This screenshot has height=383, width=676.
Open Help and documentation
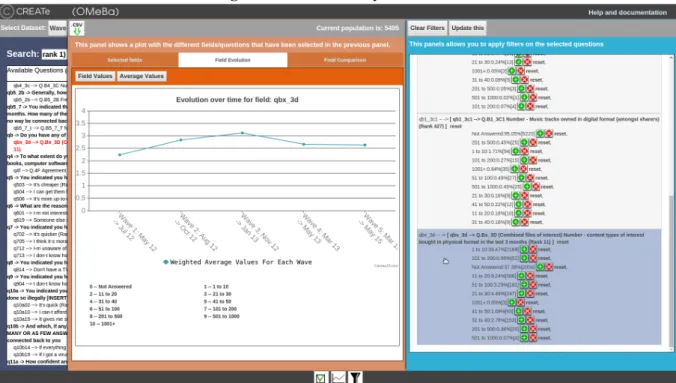627,13
